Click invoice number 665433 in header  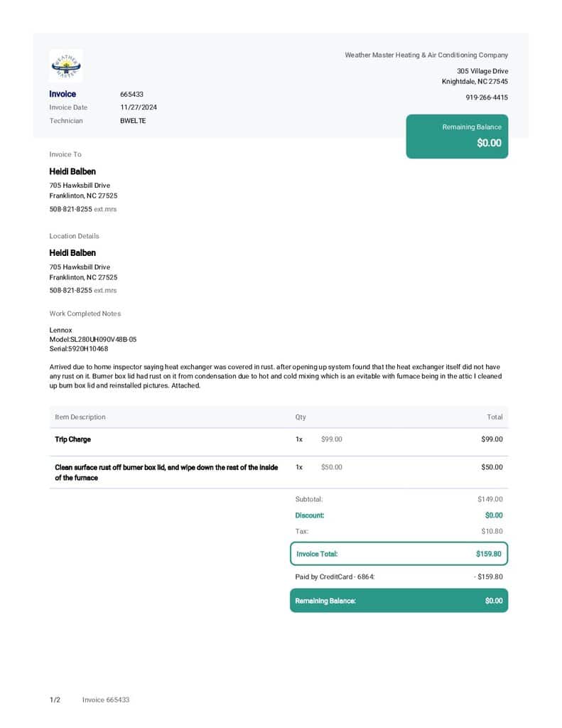[x=132, y=94]
